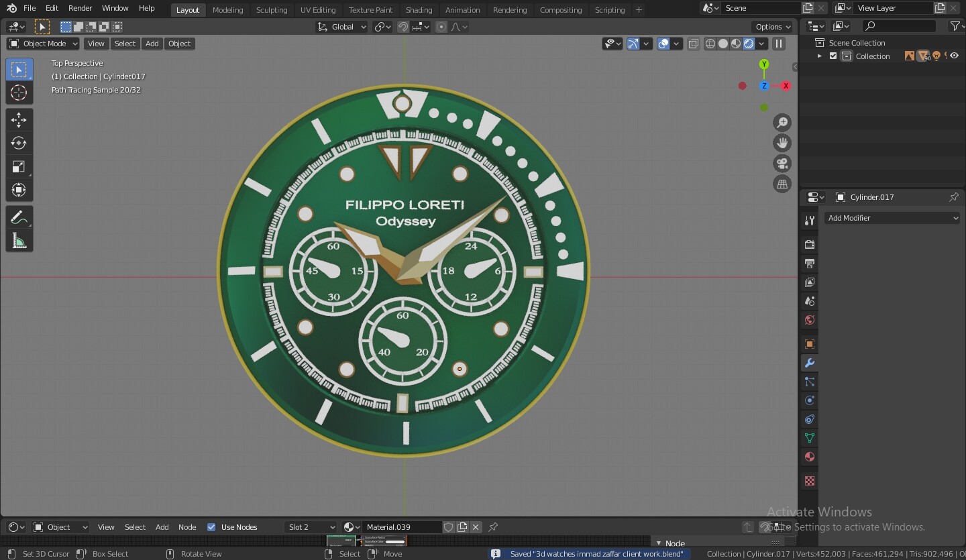Open Object Data Properties tab
This screenshot has height=560, width=966.
coord(810,438)
